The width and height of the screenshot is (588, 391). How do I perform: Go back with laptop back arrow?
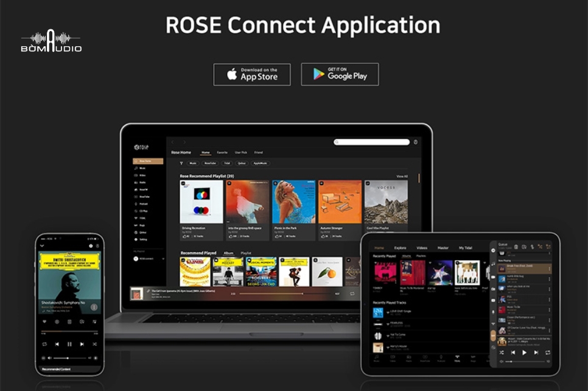[172, 143]
